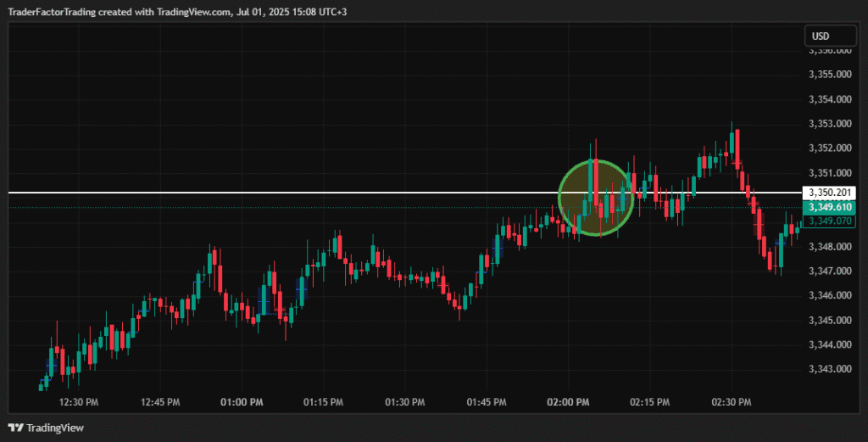Click the green highlighted circle annotation
The width and height of the screenshot is (868, 442).
(x=596, y=198)
